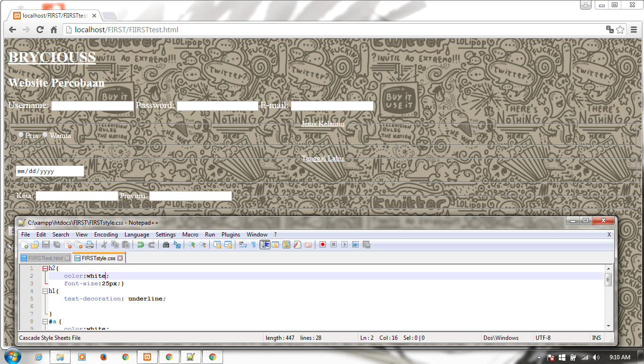This screenshot has width=644, height=364.
Task: Collapse the #a block fold marker
Action: pyautogui.click(x=45, y=321)
